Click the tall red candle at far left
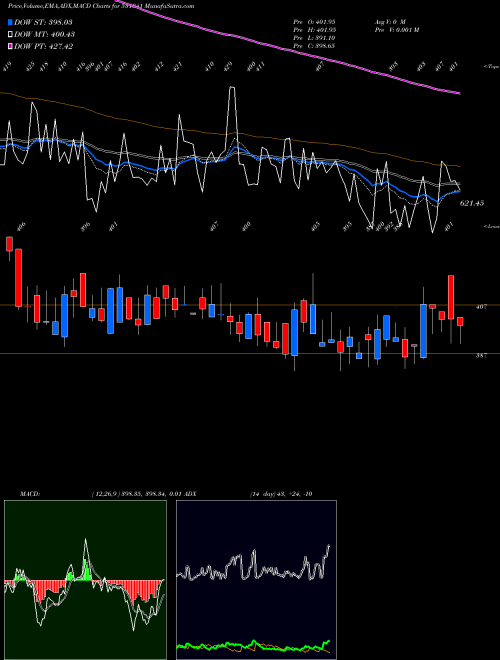This screenshot has width=500, height=660. pos(19,277)
